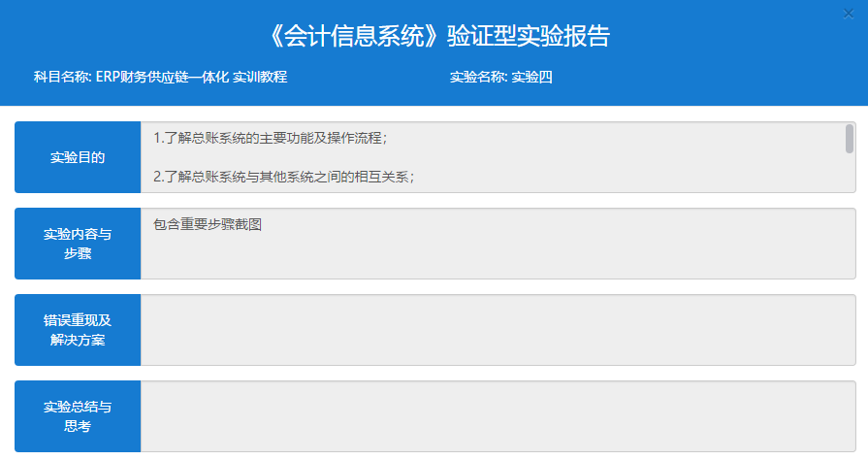Click the 错误重现及解决方案 section label

[78, 330]
